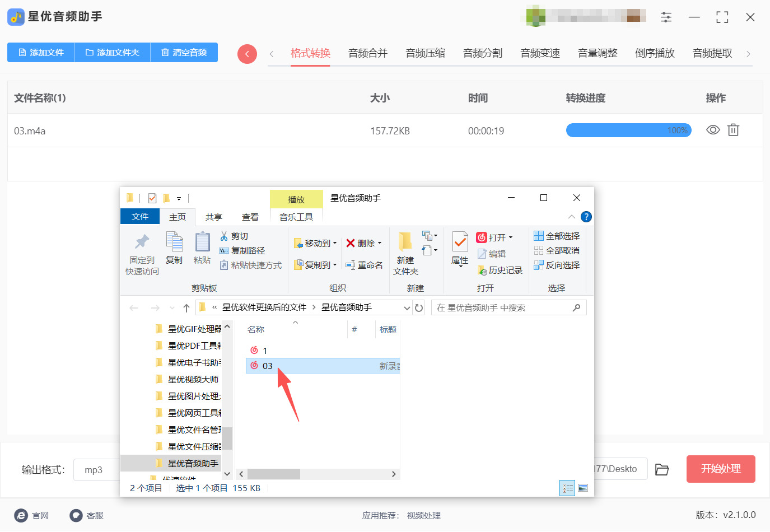Click the 编辑 command in ribbon
The width and height of the screenshot is (770, 532).
[491, 254]
